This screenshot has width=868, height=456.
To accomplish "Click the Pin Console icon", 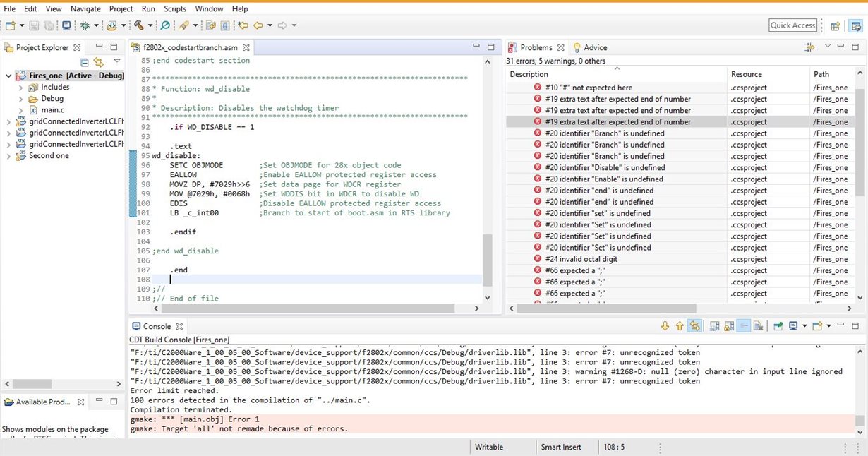I will tap(778, 326).
